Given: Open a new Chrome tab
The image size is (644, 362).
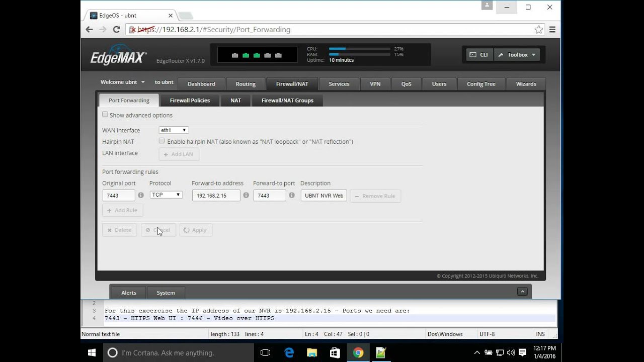Looking at the screenshot, I should click(185, 16).
